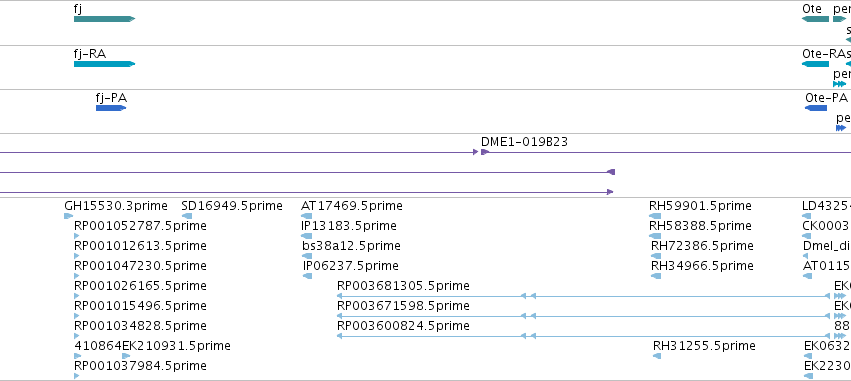Select the fj-RA transcript bar
Screen dimensions: 851x381
104,64
